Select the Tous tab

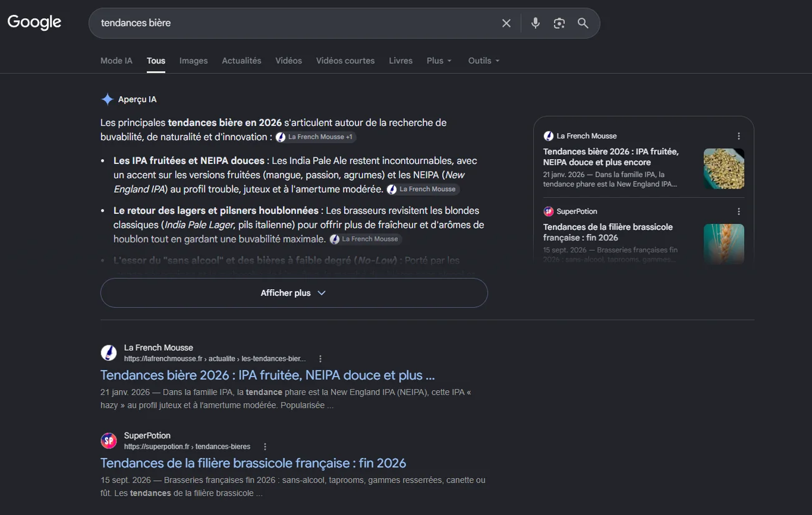pyautogui.click(x=156, y=61)
